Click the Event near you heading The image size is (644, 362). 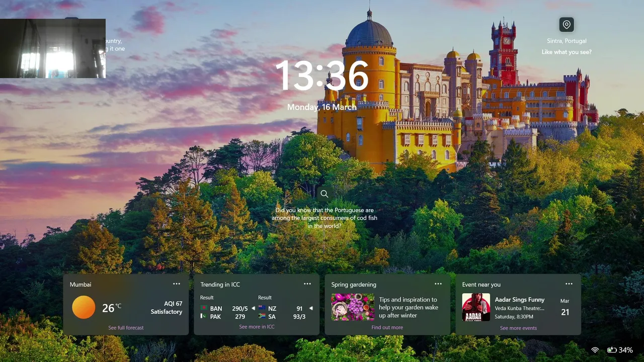tap(481, 285)
